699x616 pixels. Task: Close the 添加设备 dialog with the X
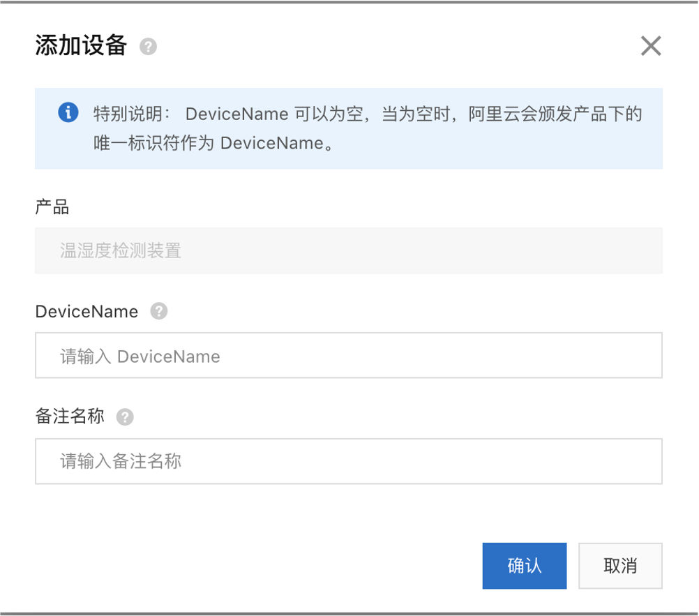coord(651,46)
